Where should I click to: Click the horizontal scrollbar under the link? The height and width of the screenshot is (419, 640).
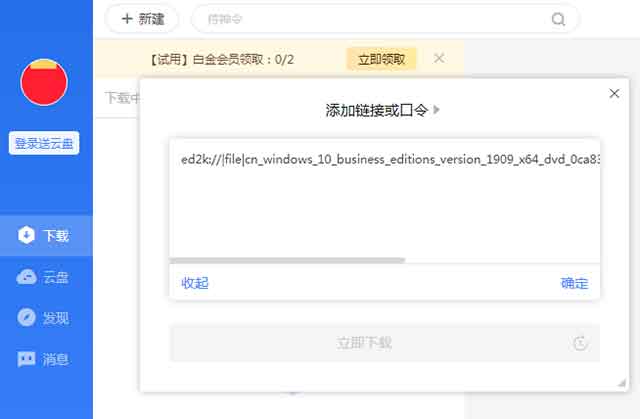click(287, 260)
